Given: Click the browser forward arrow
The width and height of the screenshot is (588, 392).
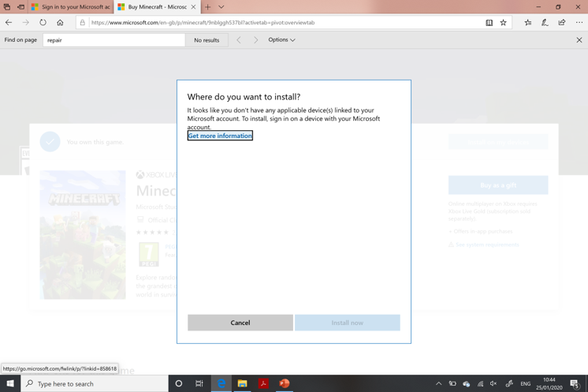Looking at the screenshot, I should [x=25, y=23].
